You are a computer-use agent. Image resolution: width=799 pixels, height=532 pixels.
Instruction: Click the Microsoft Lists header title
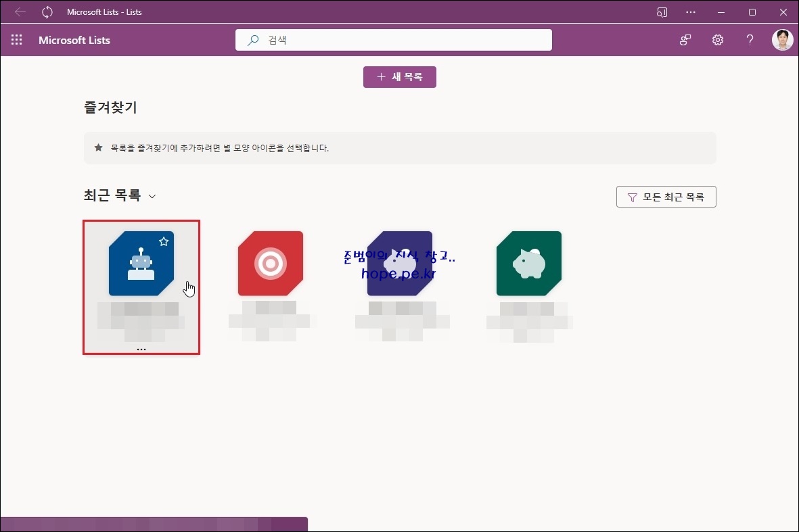tap(74, 40)
